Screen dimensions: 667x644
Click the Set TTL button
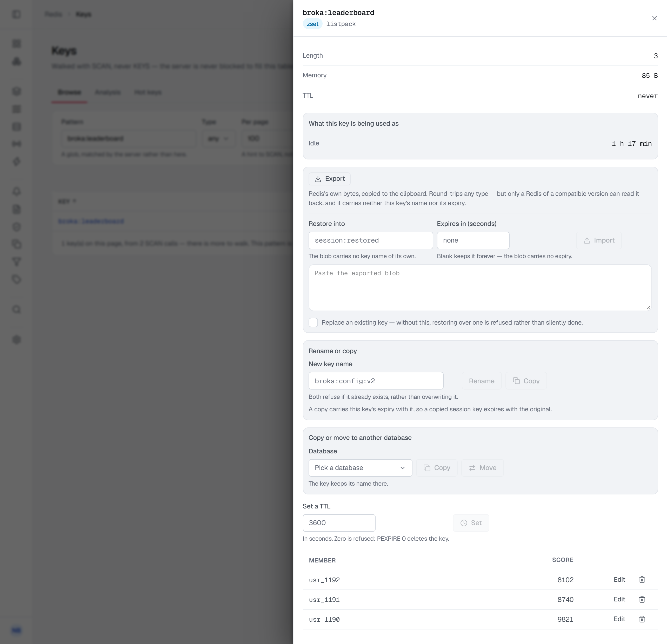pos(471,522)
